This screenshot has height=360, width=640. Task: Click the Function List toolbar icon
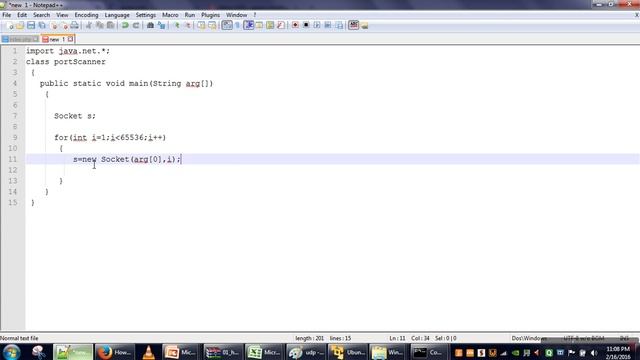[281, 25]
